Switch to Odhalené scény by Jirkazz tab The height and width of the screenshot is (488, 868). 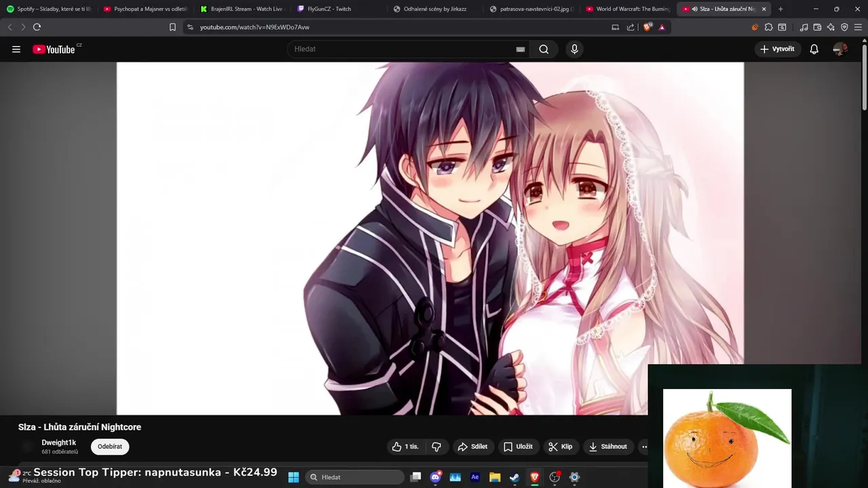[437, 9]
